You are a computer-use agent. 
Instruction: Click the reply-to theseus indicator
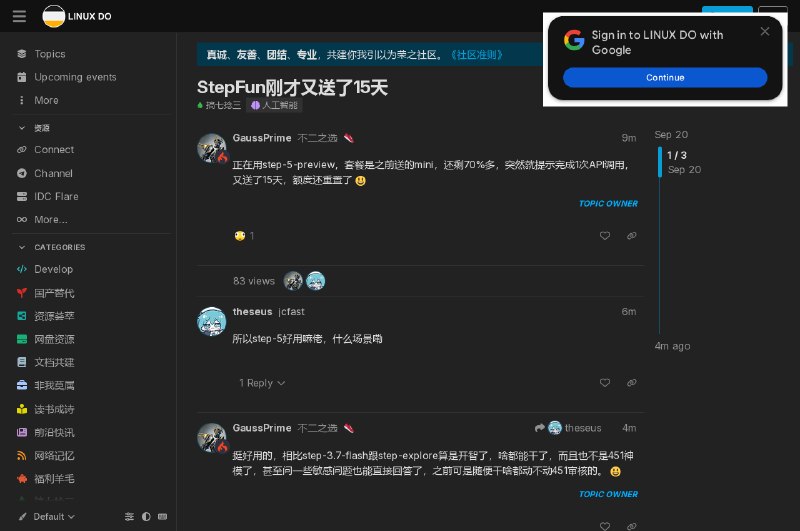point(568,428)
